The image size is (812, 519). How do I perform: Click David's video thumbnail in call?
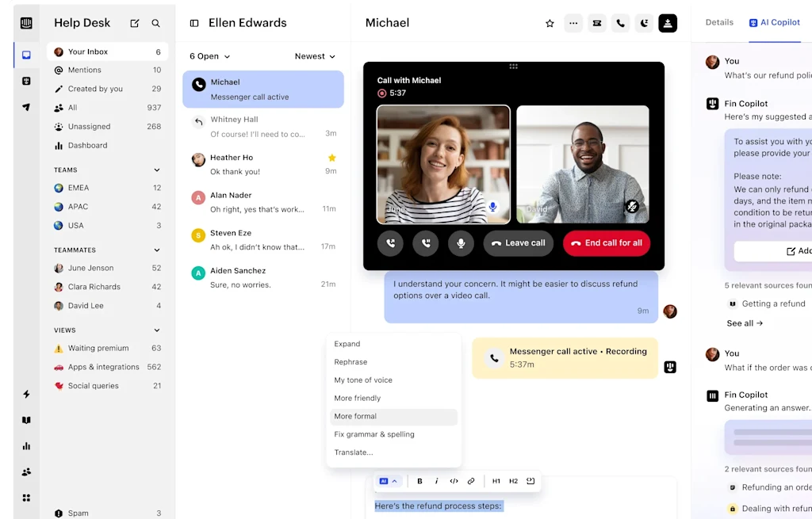point(583,165)
